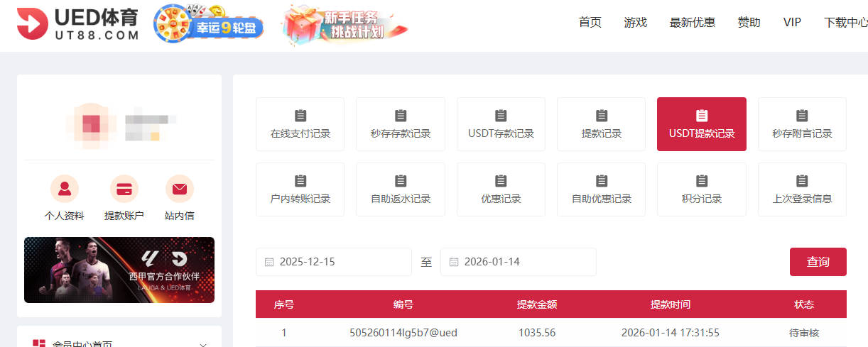Open 提款账户 card icon

pyautogui.click(x=124, y=189)
